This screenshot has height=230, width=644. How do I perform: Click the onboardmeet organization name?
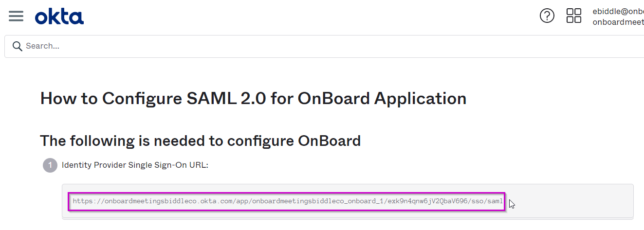pyautogui.click(x=618, y=22)
